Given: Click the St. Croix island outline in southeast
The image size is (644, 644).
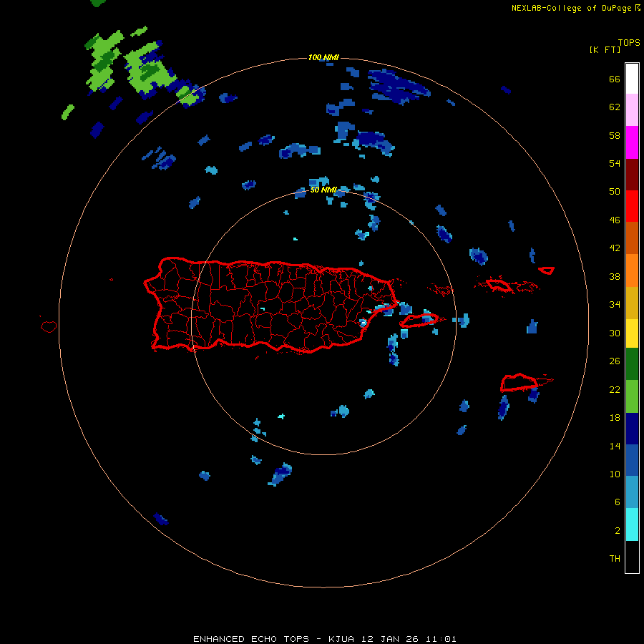Looking at the screenshot, I should coord(519,383).
